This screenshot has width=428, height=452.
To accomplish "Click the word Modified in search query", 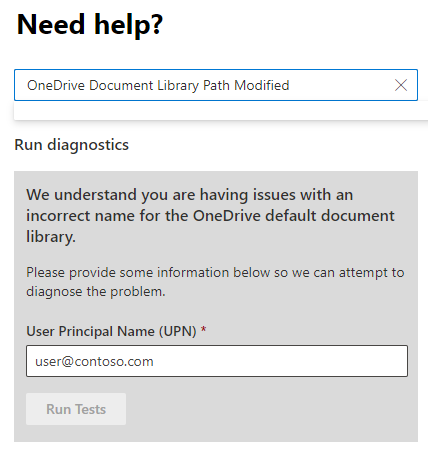I will click(262, 85).
